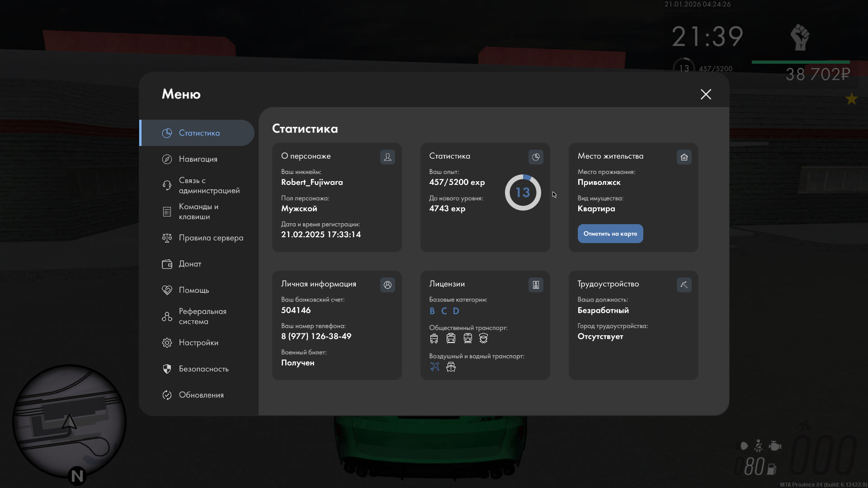Click the boat license icon

[451, 367]
